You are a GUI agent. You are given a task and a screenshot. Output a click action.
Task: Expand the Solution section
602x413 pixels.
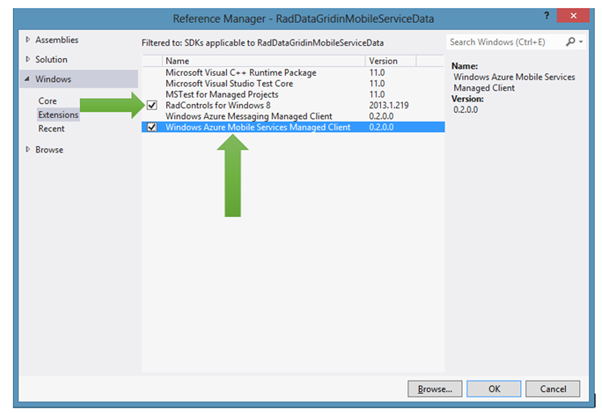coord(27,59)
